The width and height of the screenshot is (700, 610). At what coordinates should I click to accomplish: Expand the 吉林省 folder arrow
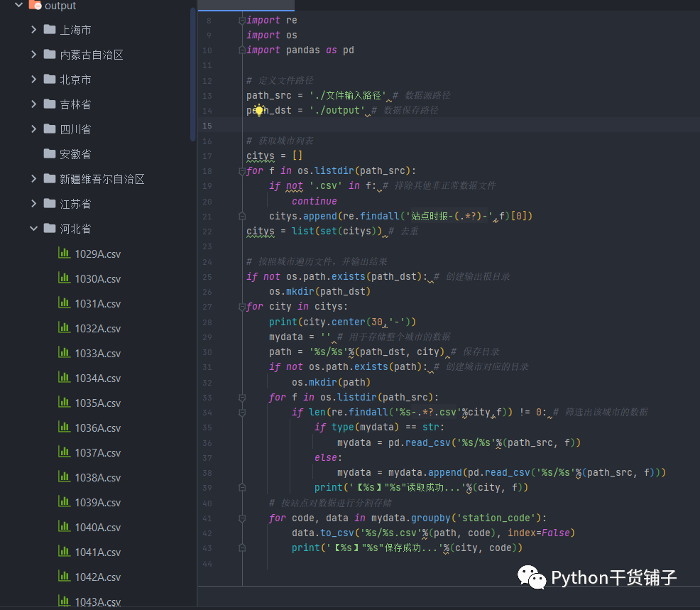[33, 104]
